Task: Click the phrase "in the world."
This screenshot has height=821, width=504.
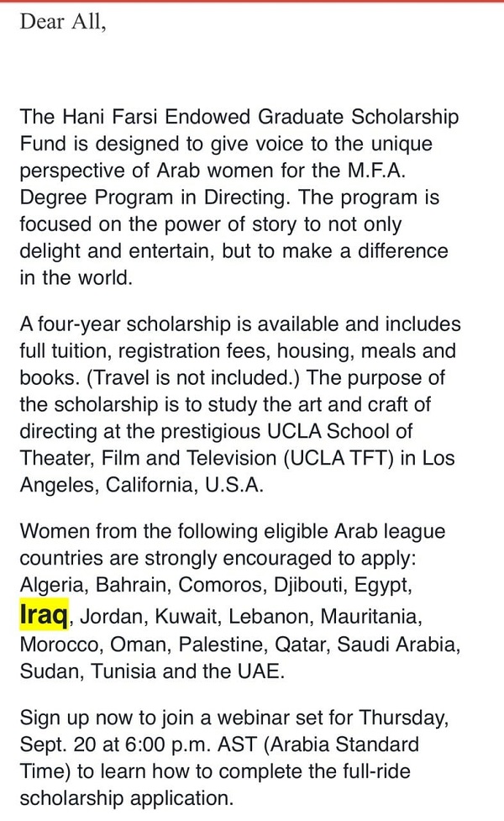Action: click(x=76, y=277)
